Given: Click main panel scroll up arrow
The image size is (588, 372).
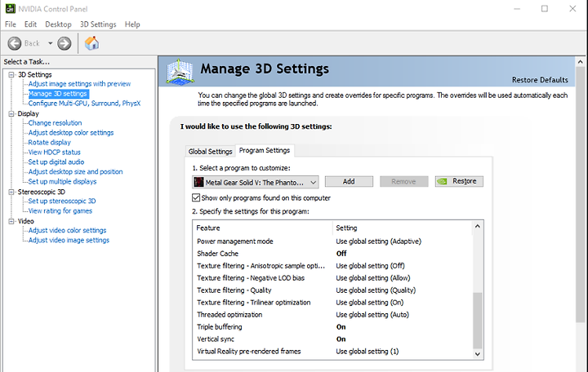Looking at the screenshot, I should [x=580, y=62].
